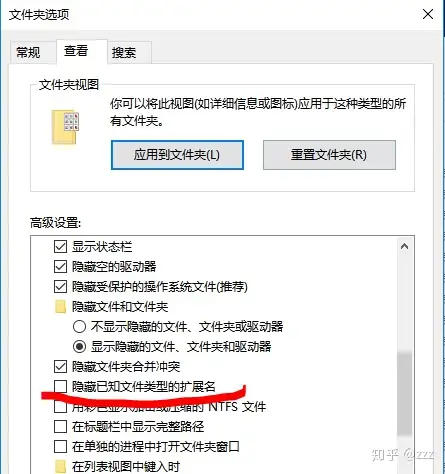Toggle the 隐藏空的驱动器 checkbox
445x474 pixels.
click(x=60, y=267)
